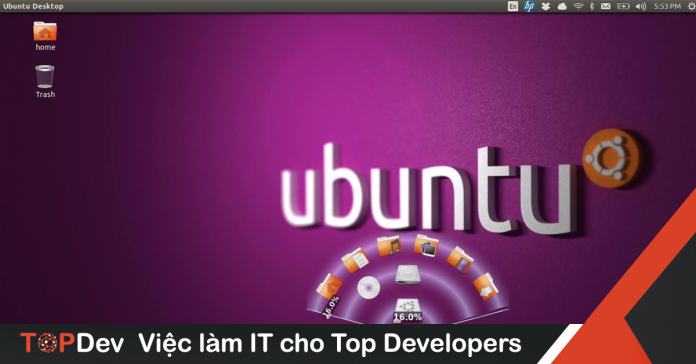
Task: Open the Videos folder in arc dock
Action: click(460, 259)
